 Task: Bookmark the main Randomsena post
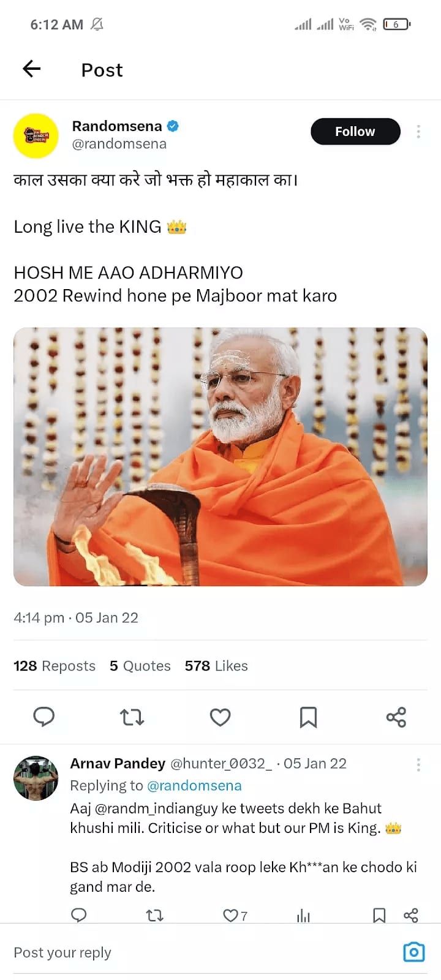tap(308, 717)
